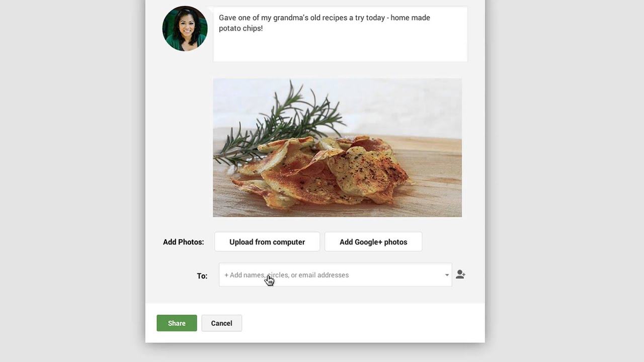Select Add Google+ photos
Viewport: 644px width, 362px height.
click(x=373, y=242)
